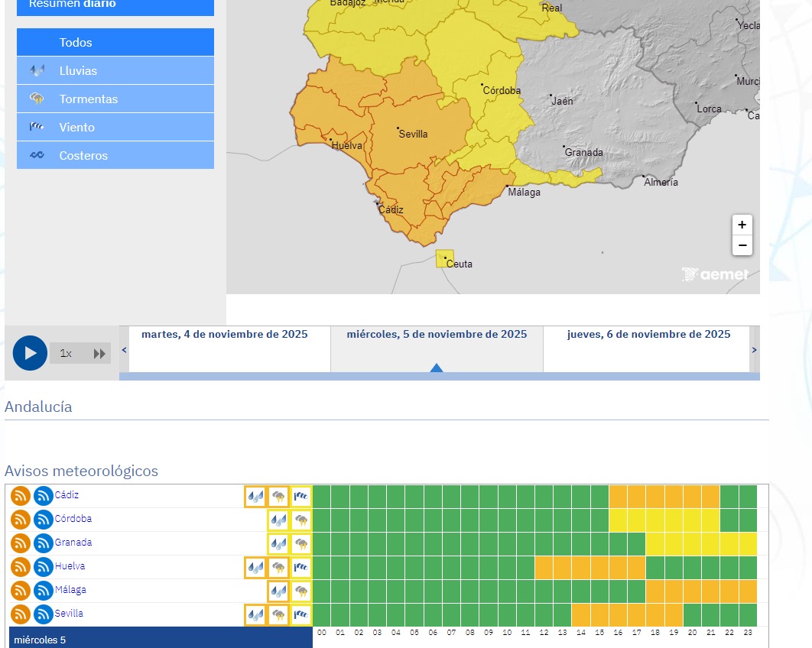812x648 pixels.
Task: Click the storm warning icon for Granada
Action: point(301,544)
